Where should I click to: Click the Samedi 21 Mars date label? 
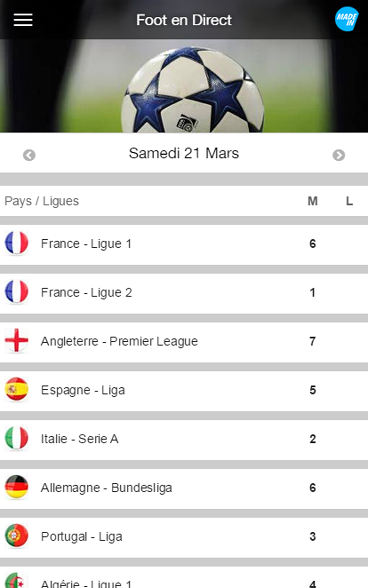click(184, 153)
